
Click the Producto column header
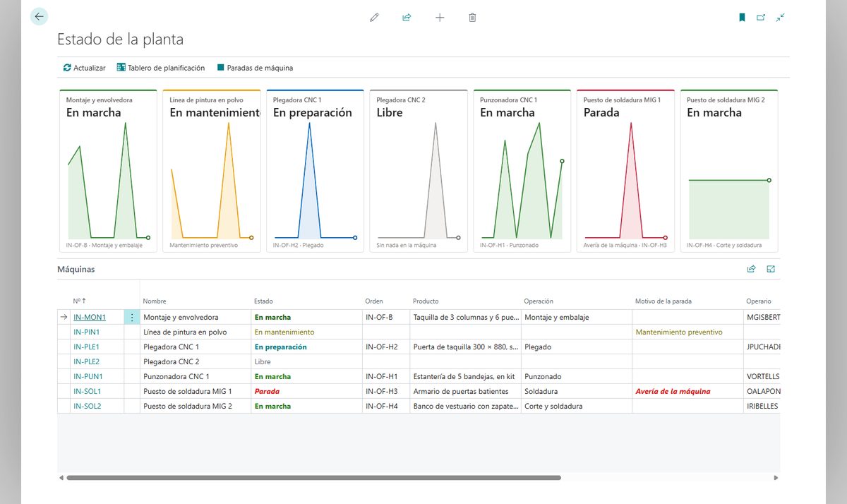pyautogui.click(x=426, y=301)
